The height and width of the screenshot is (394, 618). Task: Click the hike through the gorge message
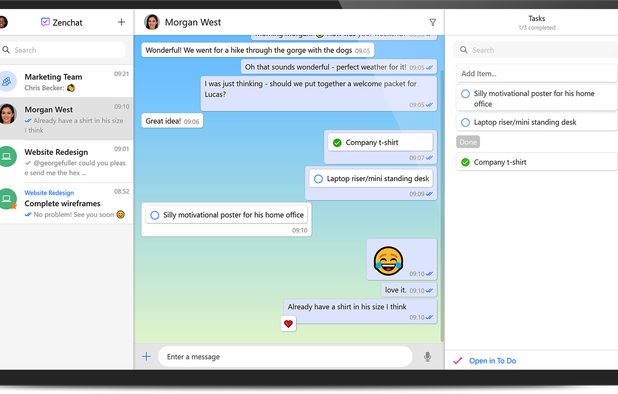[258, 50]
